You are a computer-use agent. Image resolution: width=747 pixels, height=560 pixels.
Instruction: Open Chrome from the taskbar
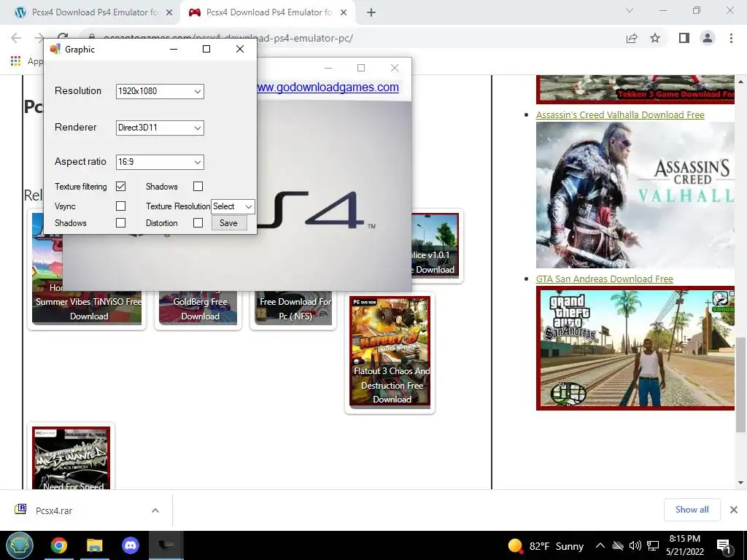(x=59, y=545)
